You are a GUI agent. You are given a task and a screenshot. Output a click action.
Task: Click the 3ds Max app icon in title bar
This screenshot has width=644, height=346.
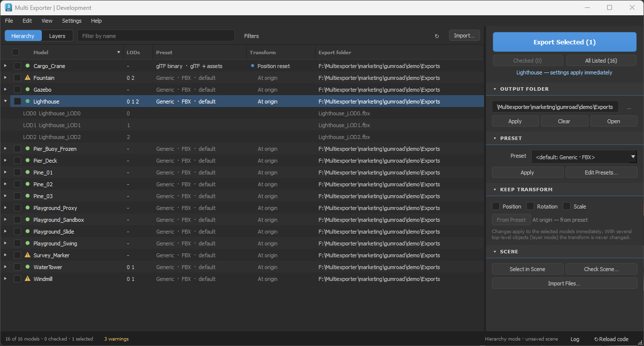click(8, 7)
